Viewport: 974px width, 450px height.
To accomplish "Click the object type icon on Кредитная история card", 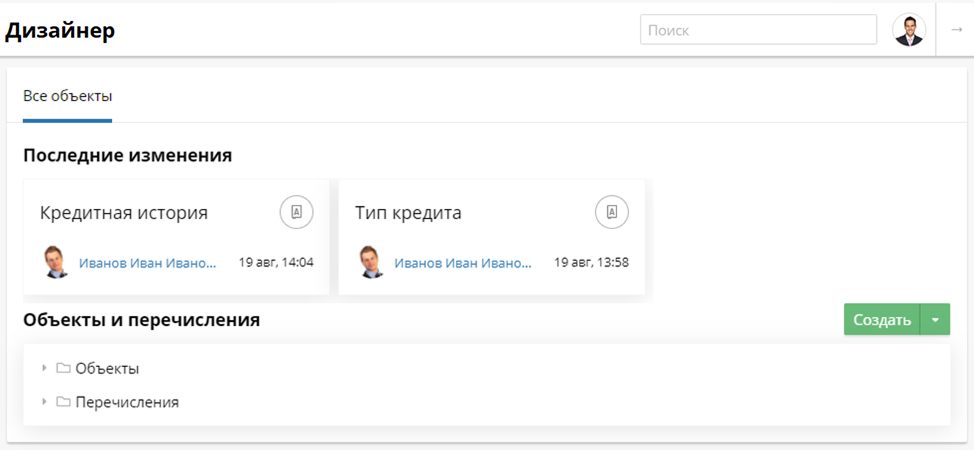I will click(x=296, y=212).
